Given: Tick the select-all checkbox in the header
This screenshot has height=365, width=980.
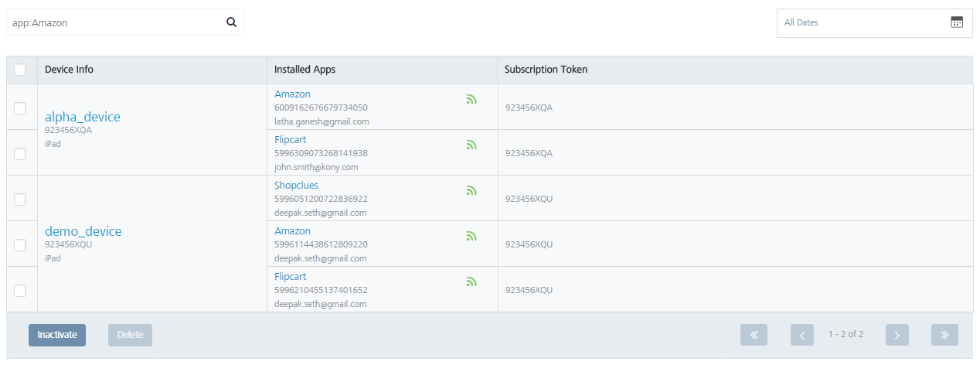Looking at the screenshot, I should click(x=20, y=70).
